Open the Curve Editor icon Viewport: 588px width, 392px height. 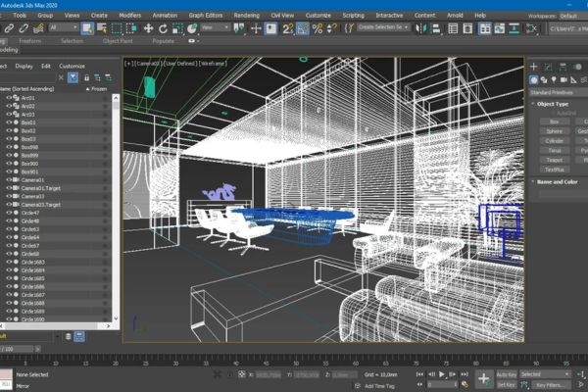click(500, 28)
